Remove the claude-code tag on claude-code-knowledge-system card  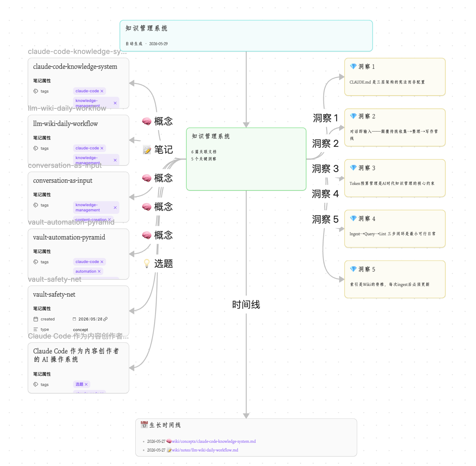coord(102,91)
